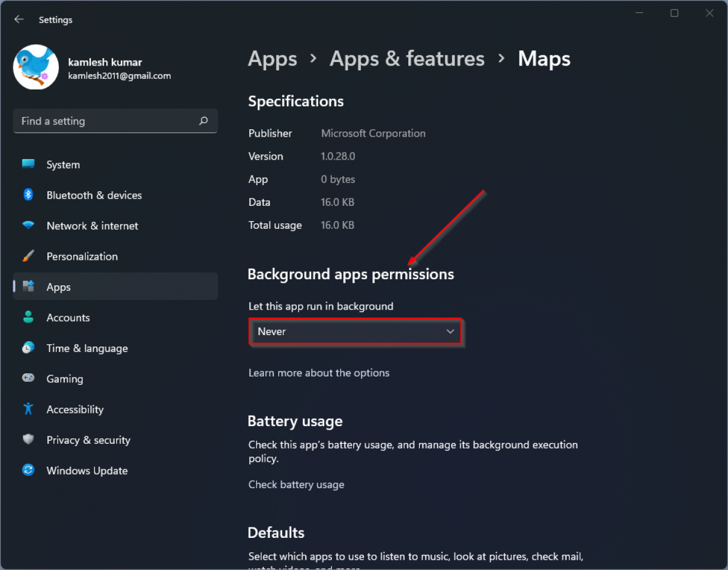Image resolution: width=728 pixels, height=570 pixels.
Task: Open the Windows Update icon
Action: tap(28, 470)
